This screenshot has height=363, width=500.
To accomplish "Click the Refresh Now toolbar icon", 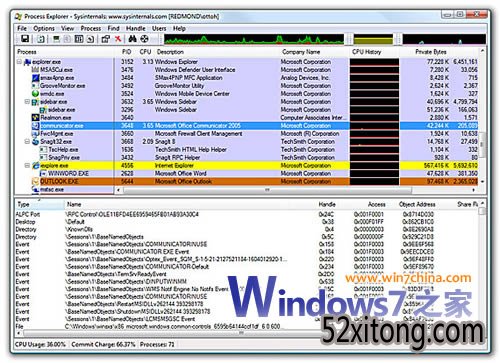I will (x=41, y=39).
